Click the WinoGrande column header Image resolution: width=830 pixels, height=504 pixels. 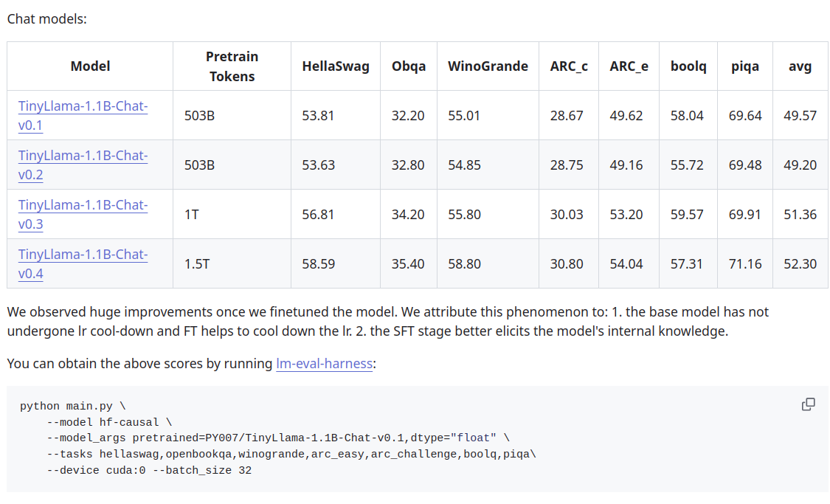tap(488, 66)
